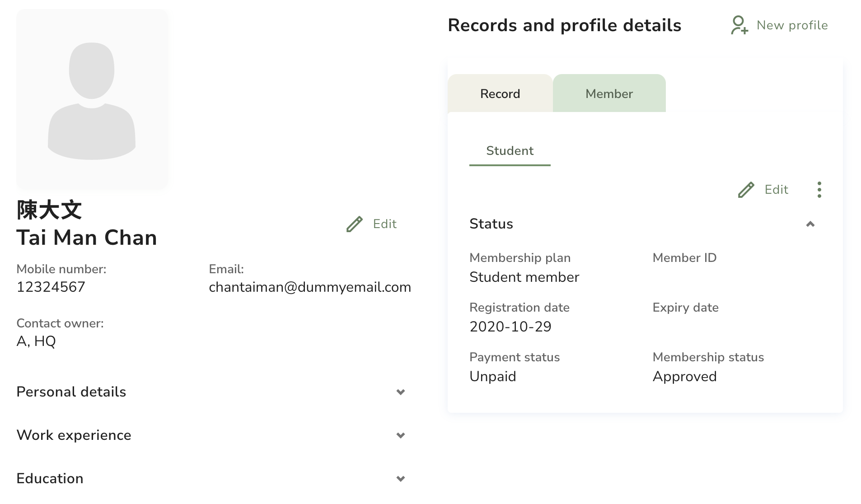Screen dimensions: 861x504
Task: Expand the Education section
Action: 401,478
